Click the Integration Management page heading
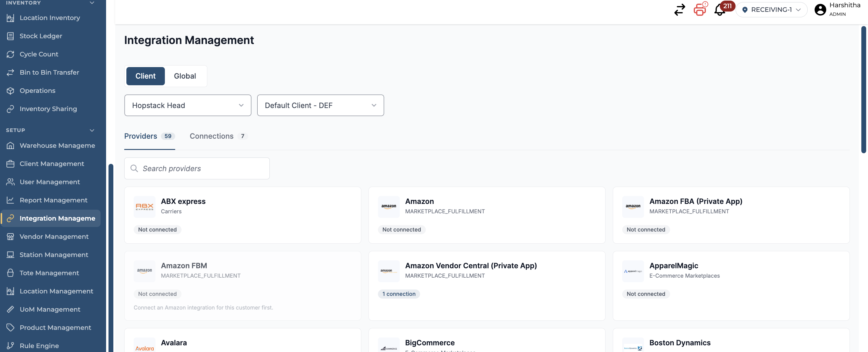Screen dimensions: 868x352 coord(189,40)
